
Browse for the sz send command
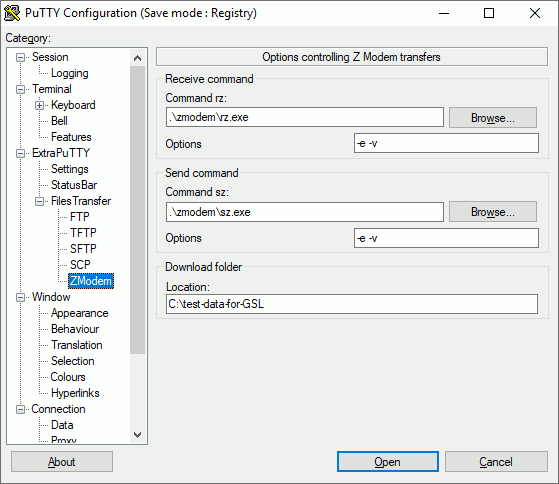tap(493, 212)
